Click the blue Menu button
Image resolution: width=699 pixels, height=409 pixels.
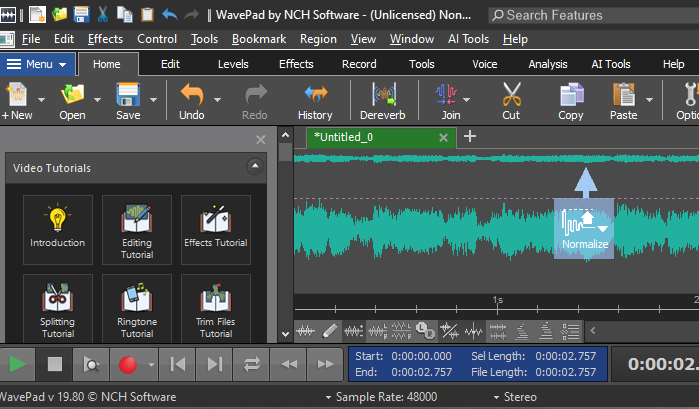(37, 64)
